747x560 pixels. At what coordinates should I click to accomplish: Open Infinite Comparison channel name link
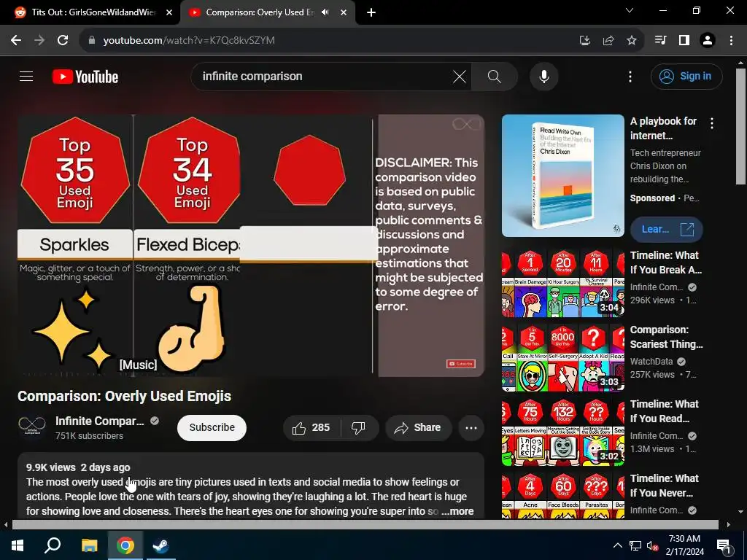pos(99,421)
